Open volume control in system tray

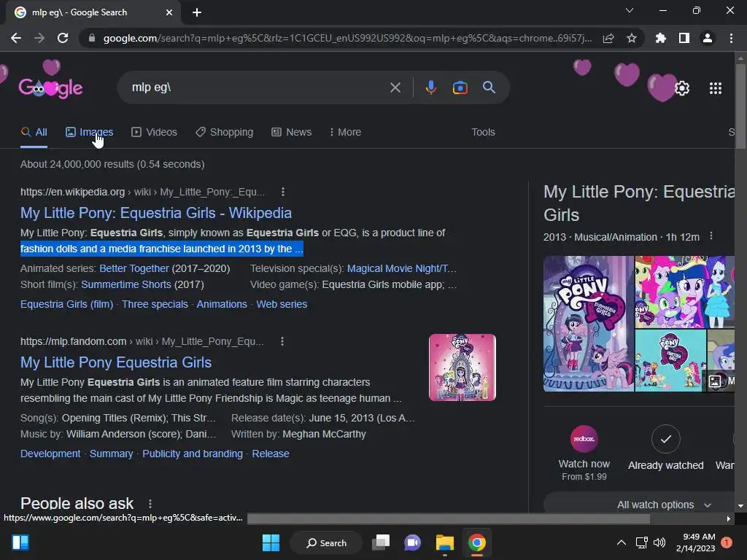tap(659, 542)
